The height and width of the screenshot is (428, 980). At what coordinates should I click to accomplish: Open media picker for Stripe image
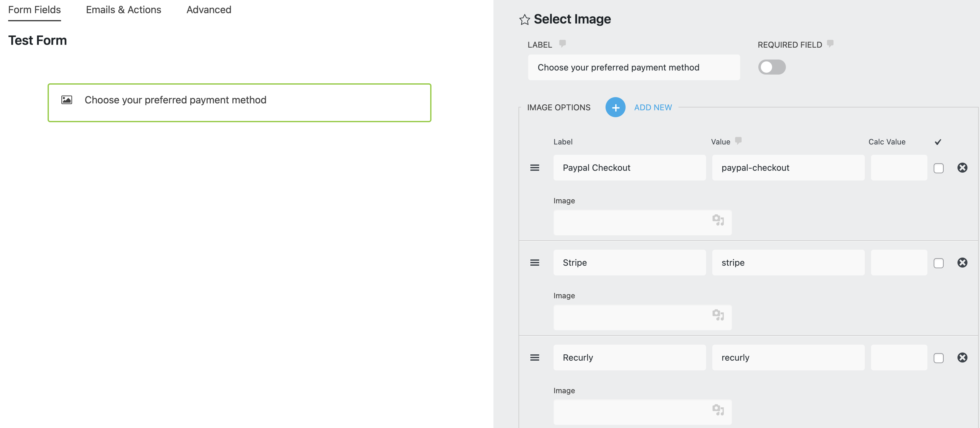718,317
